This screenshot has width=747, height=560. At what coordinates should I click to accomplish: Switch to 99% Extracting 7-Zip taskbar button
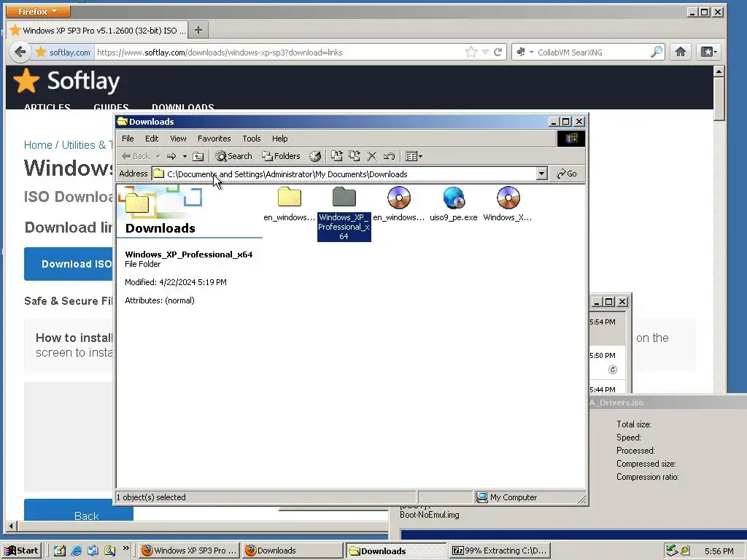(x=500, y=551)
